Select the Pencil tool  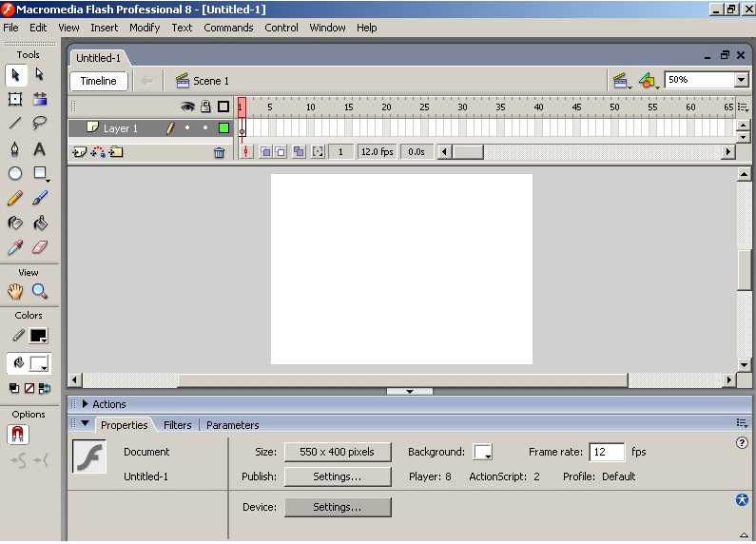(15, 198)
